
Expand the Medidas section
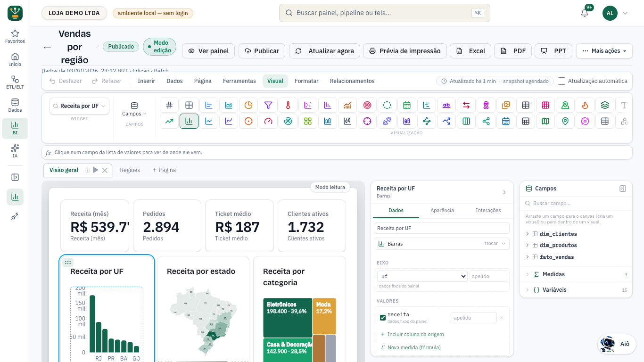point(576,274)
